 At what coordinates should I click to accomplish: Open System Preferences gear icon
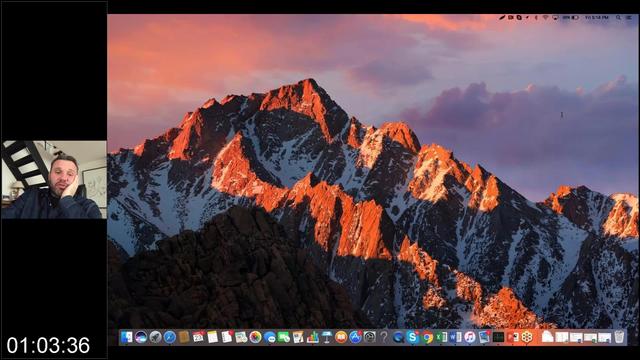coord(370,337)
